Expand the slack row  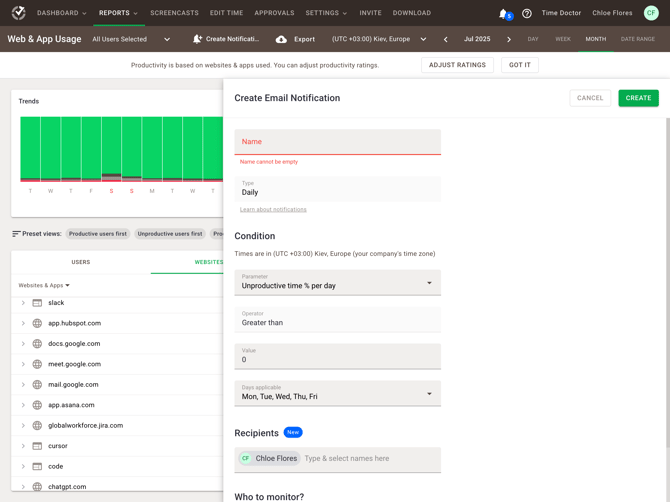(23, 303)
